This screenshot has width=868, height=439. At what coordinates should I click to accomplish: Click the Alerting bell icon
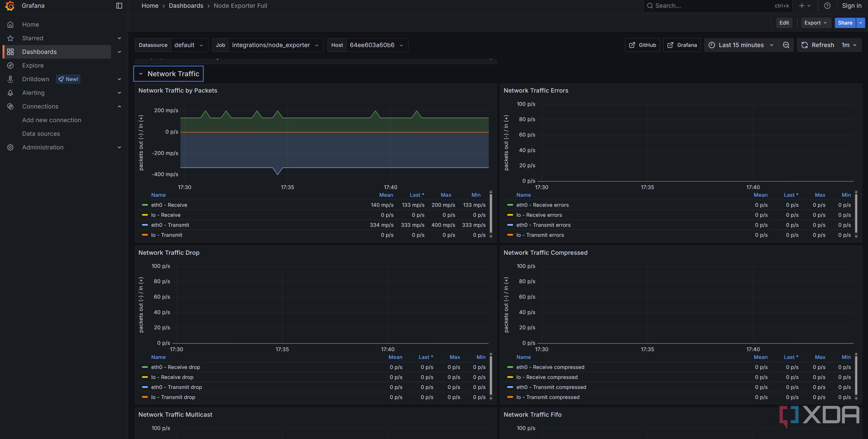pos(10,93)
